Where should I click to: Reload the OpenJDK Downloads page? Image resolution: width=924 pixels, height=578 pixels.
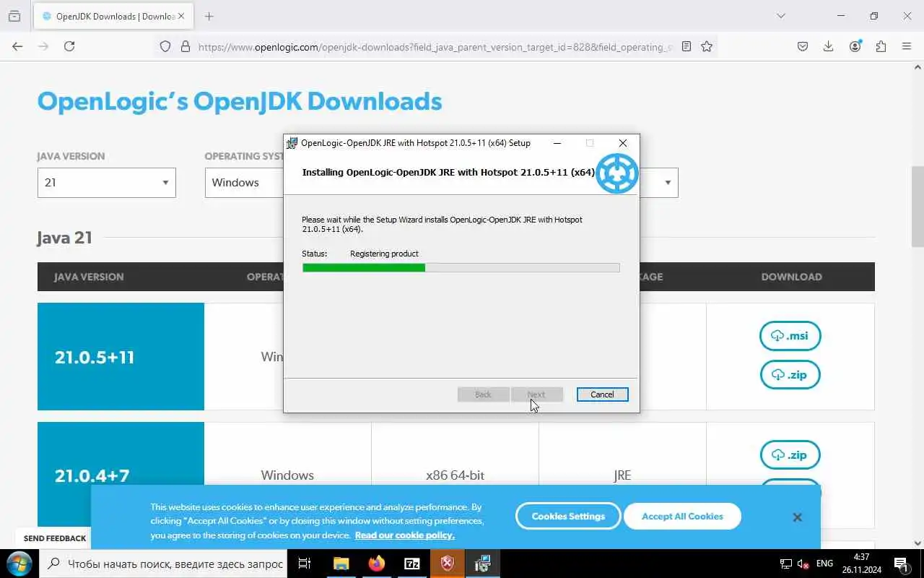(x=69, y=46)
